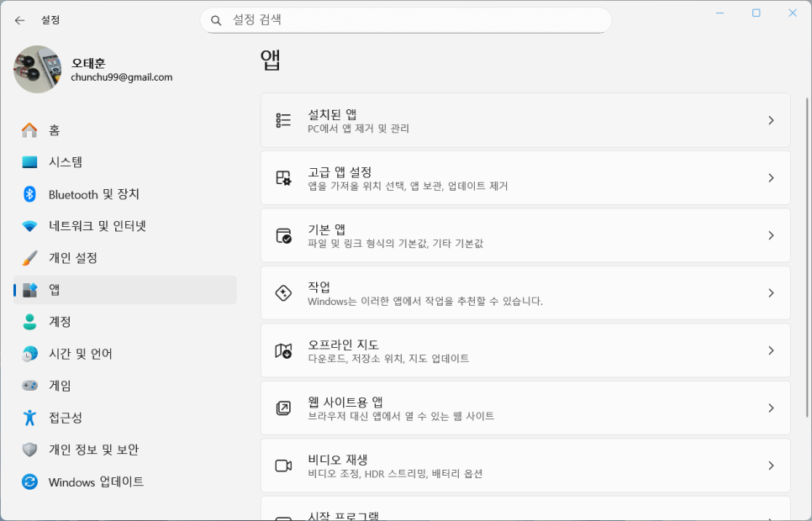Viewport: 812px width, 521px height.
Task: Open 계정 settings category
Action: pyautogui.click(x=124, y=322)
